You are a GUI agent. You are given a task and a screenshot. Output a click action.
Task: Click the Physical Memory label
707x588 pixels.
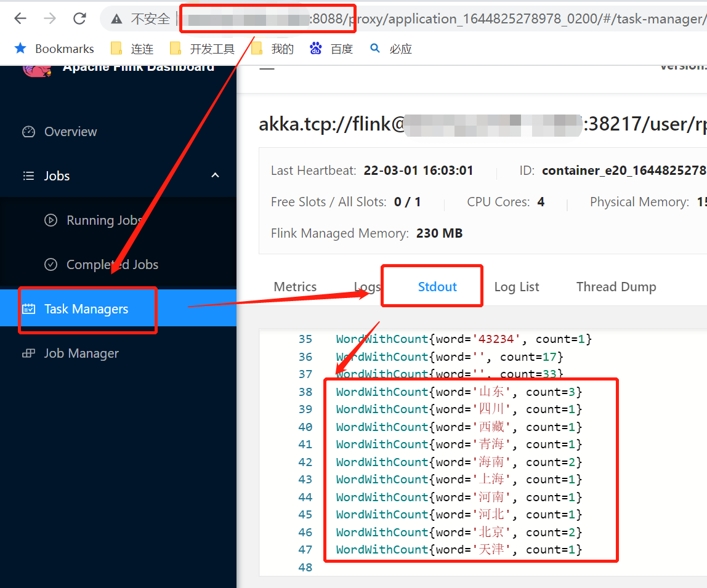(x=639, y=202)
